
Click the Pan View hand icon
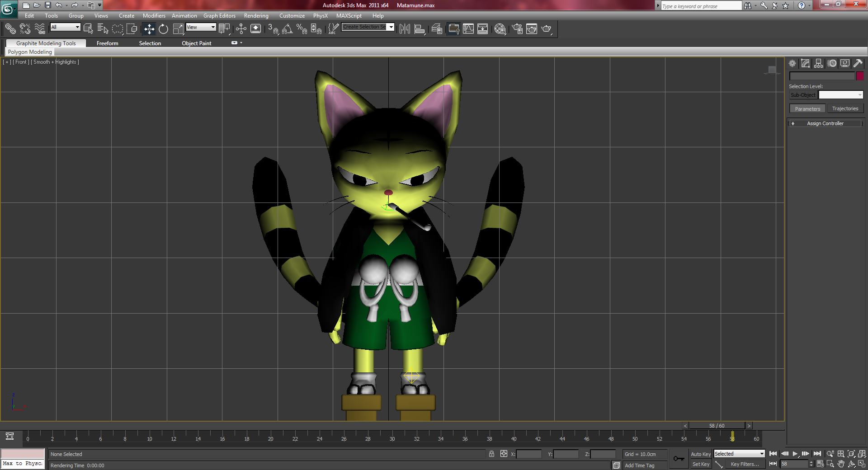tap(841, 464)
